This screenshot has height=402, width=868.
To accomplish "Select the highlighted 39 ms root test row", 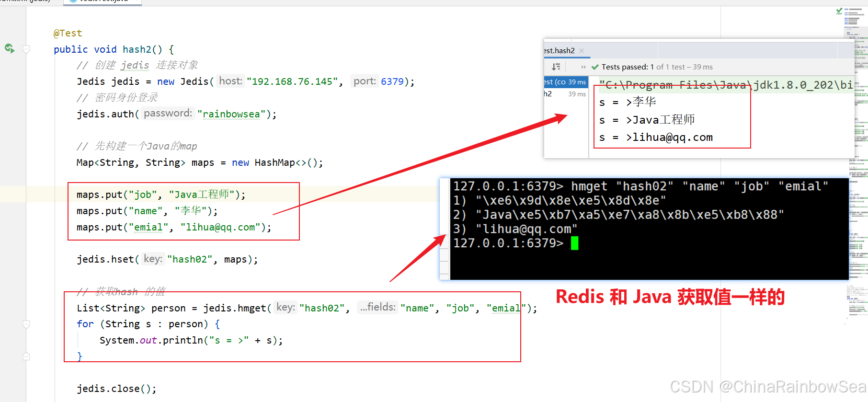I will pyautogui.click(x=566, y=82).
